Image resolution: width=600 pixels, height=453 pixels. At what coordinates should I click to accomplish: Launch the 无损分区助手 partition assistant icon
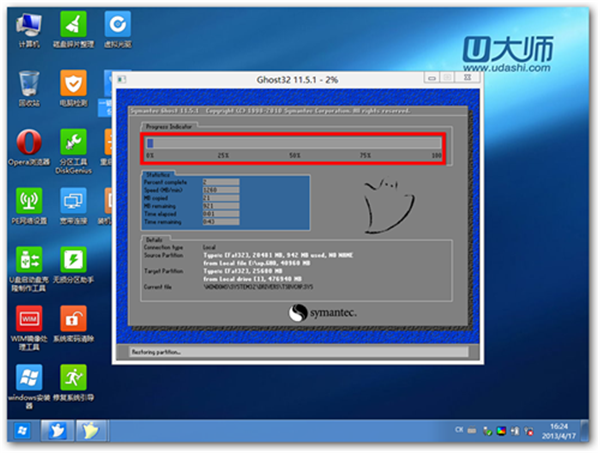pyautogui.click(x=73, y=260)
